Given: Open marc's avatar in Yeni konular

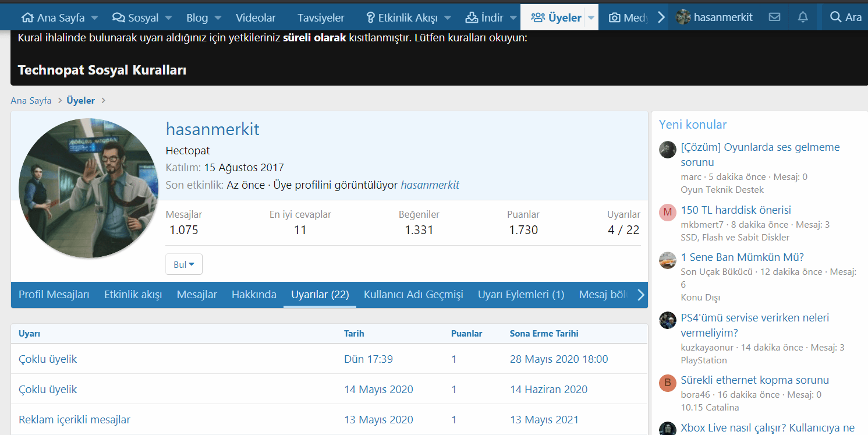Looking at the screenshot, I should 668,150.
